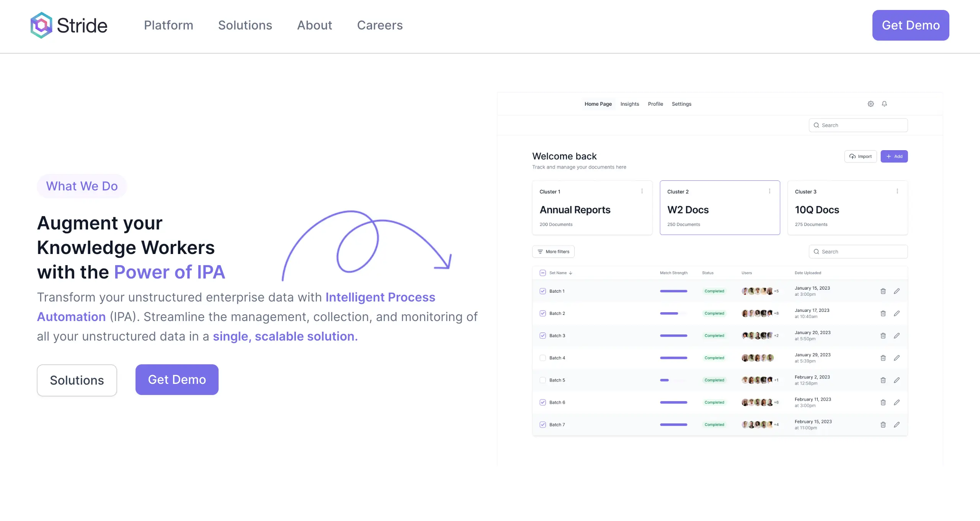
Task: Focus the top dashboard Search field
Action: (x=858, y=125)
